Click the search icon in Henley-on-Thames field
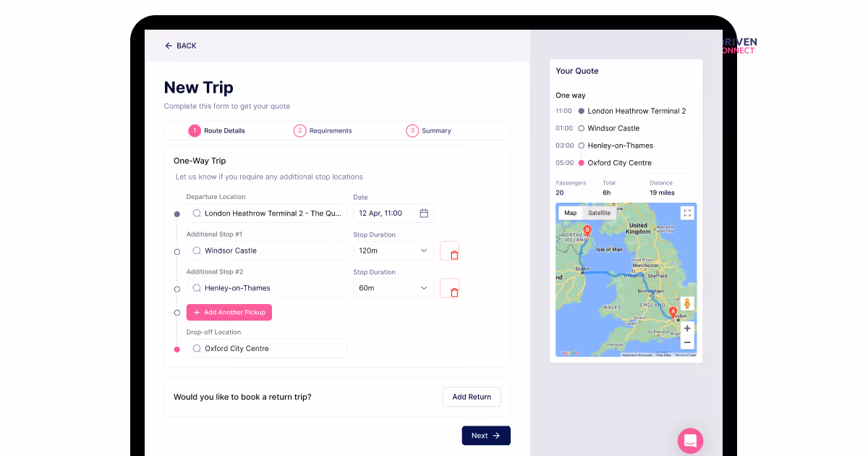 click(x=197, y=288)
